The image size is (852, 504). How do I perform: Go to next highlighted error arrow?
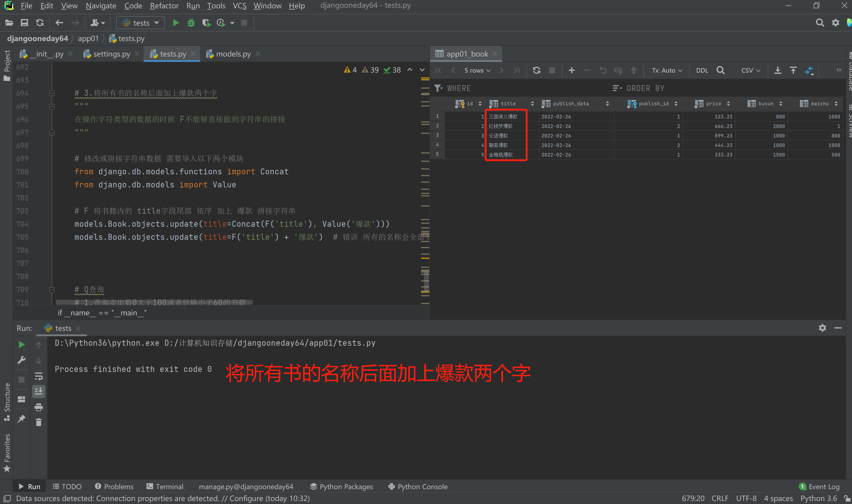pyautogui.click(x=422, y=70)
